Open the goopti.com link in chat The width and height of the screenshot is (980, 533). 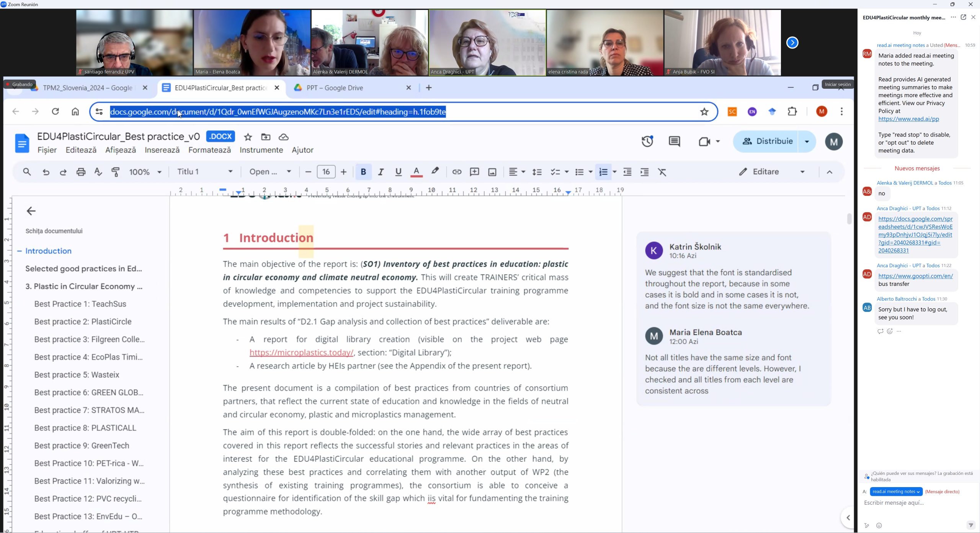[915, 276]
